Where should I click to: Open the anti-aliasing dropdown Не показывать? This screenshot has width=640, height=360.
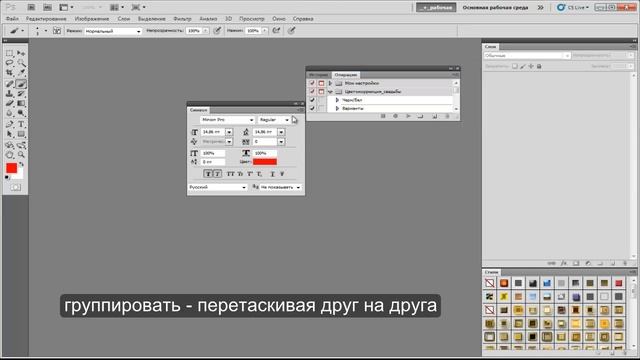click(x=281, y=187)
